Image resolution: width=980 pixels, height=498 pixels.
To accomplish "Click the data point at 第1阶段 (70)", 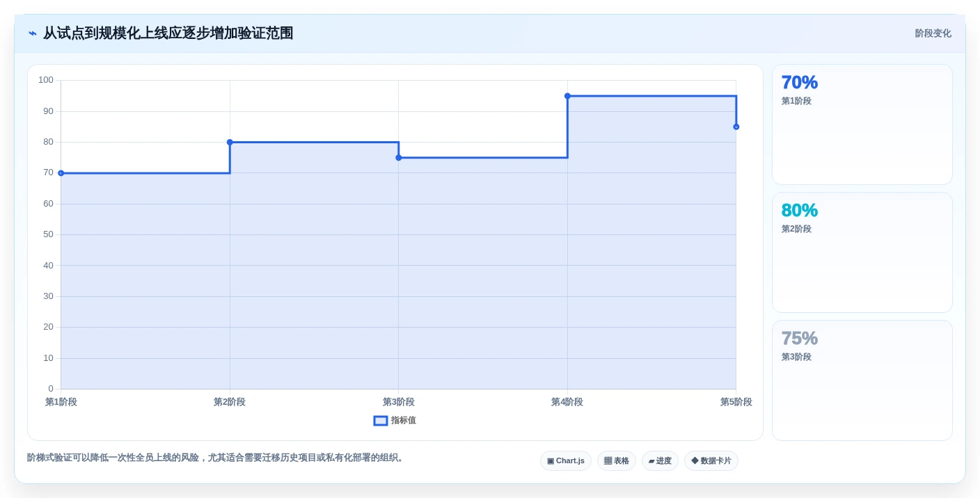I will click(61, 173).
